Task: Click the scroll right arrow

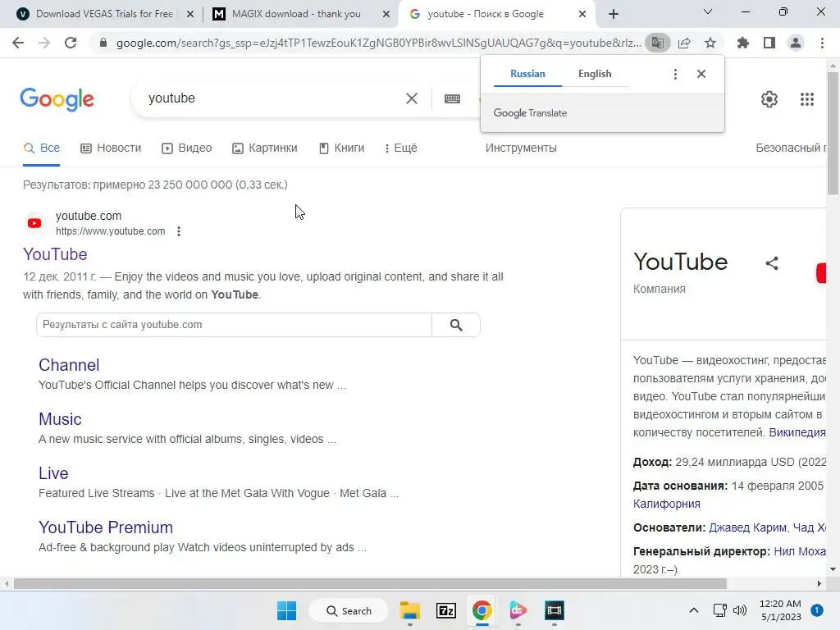Action: point(819,583)
